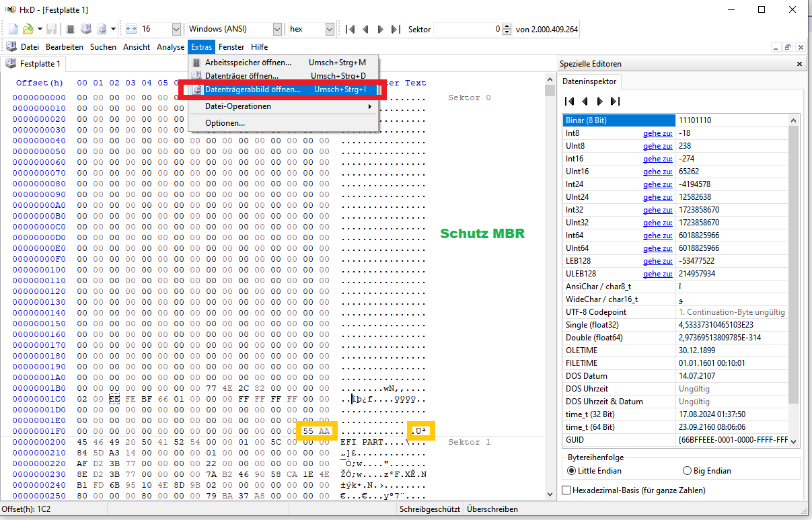This screenshot has height=520, width=812.
Task: Select the Dateninspektor tab
Action: [x=589, y=81]
